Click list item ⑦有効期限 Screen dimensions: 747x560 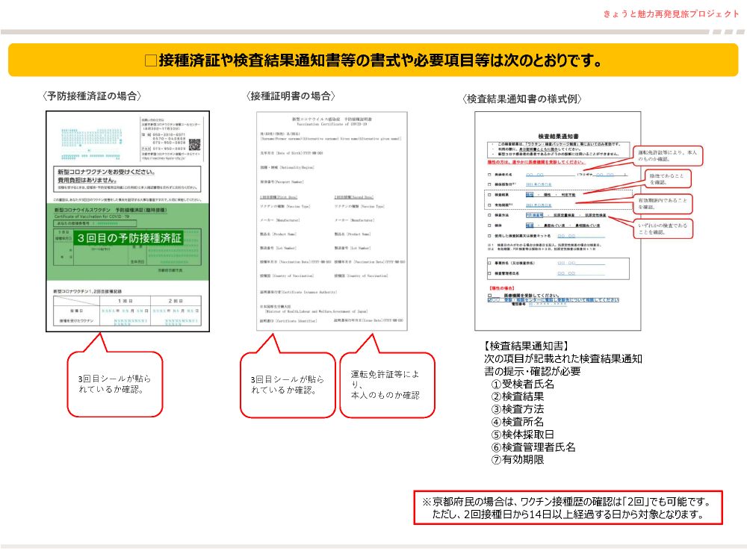point(518,459)
